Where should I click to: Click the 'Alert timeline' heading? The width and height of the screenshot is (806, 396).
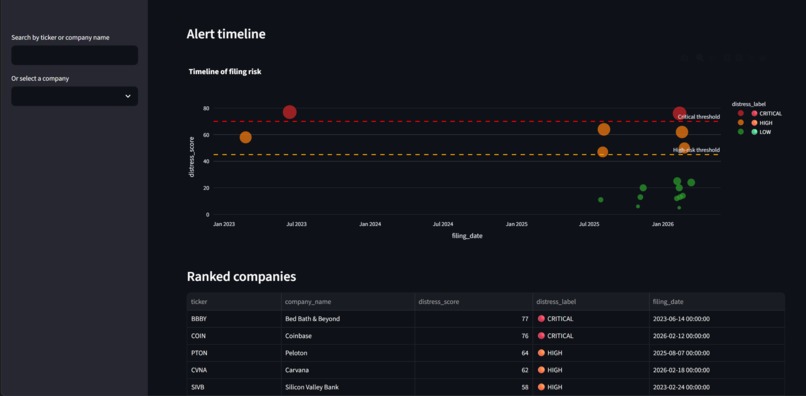[x=226, y=34]
